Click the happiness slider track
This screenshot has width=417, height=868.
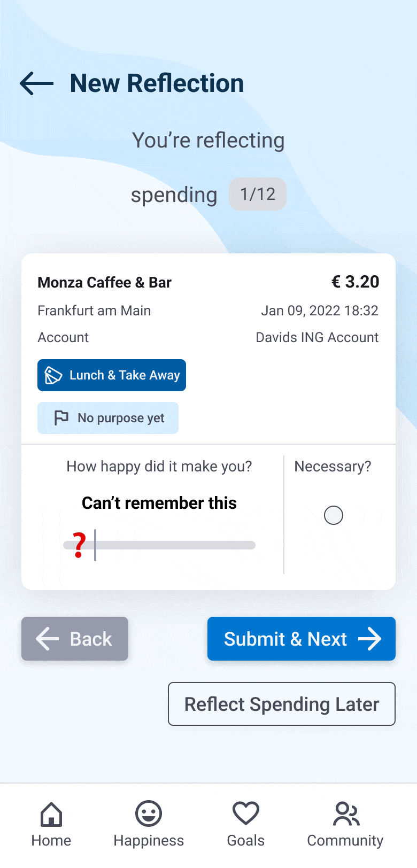tap(176, 545)
